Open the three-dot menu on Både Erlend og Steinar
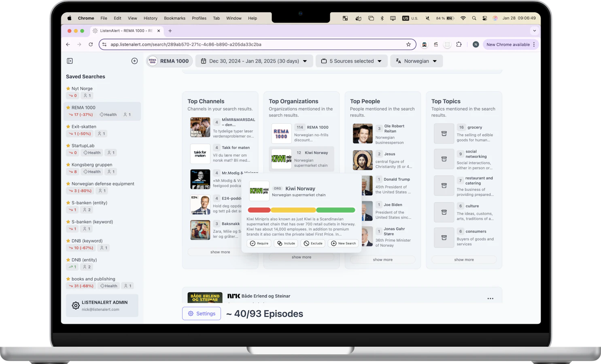Image resolution: width=601 pixels, height=364 pixels. [x=491, y=298]
